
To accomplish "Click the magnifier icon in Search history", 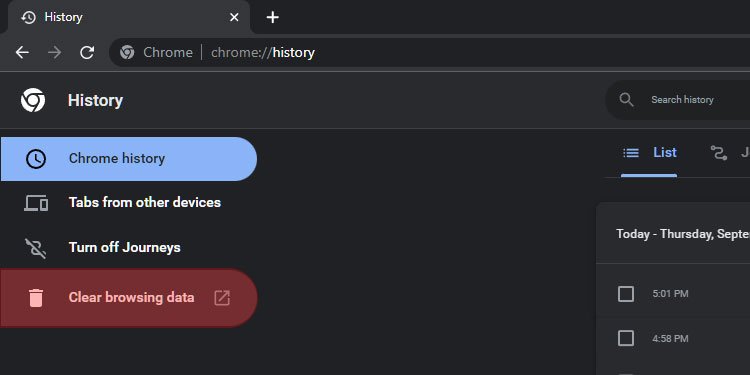I will (626, 99).
